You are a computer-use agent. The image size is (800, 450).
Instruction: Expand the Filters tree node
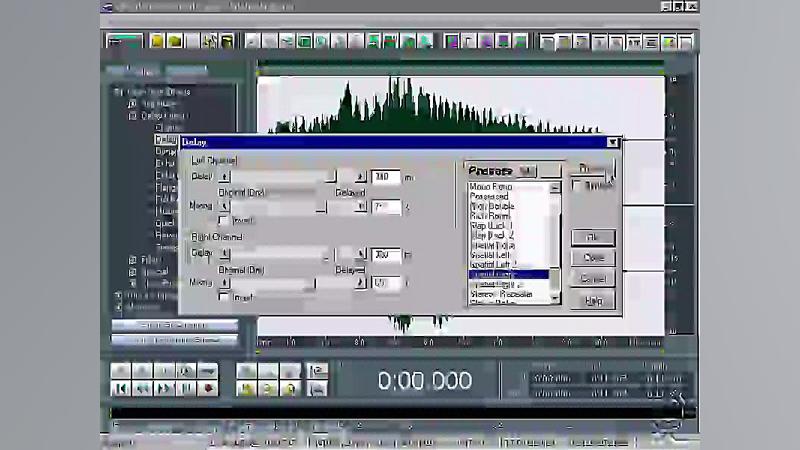[133, 260]
